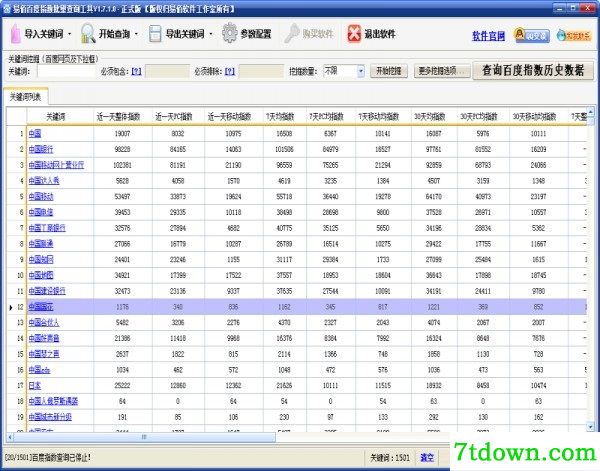This screenshot has width=600, height=471.
Task: Click the [?] help link after 必须包含
Action: coord(136,71)
